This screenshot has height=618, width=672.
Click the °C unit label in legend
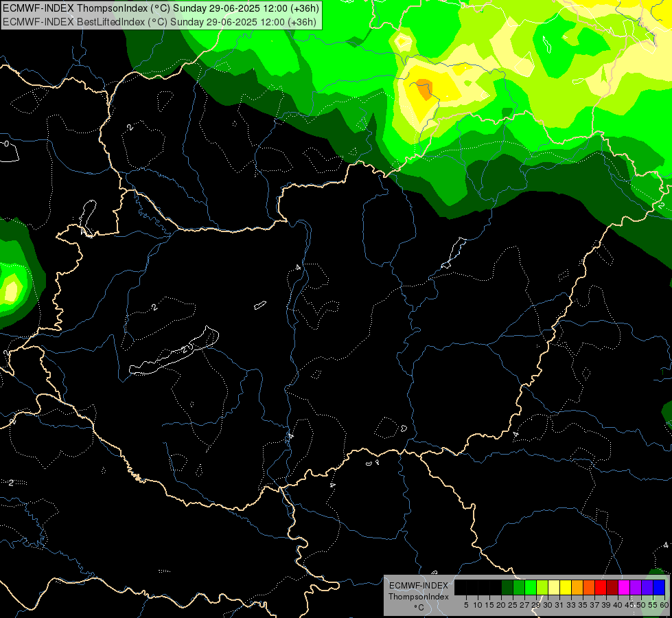click(419, 608)
